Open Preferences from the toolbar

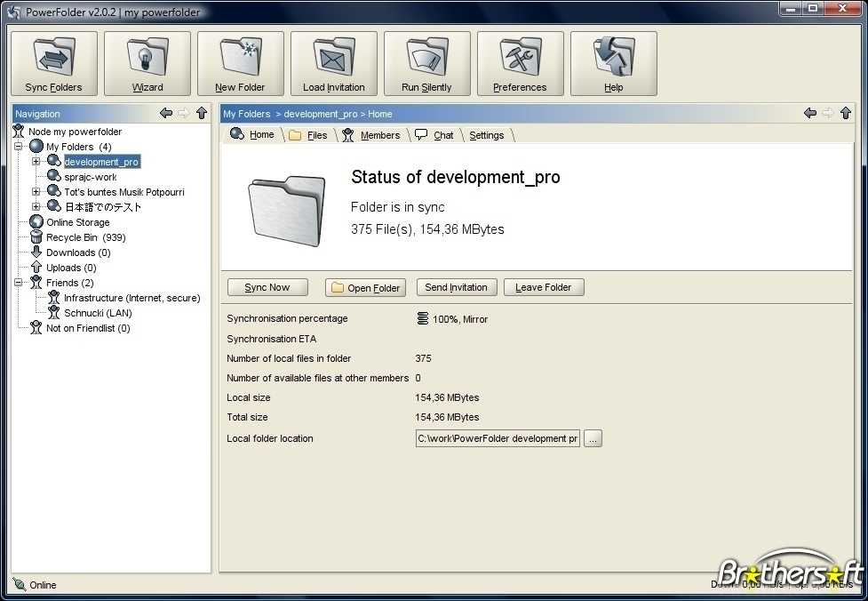tap(521, 64)
